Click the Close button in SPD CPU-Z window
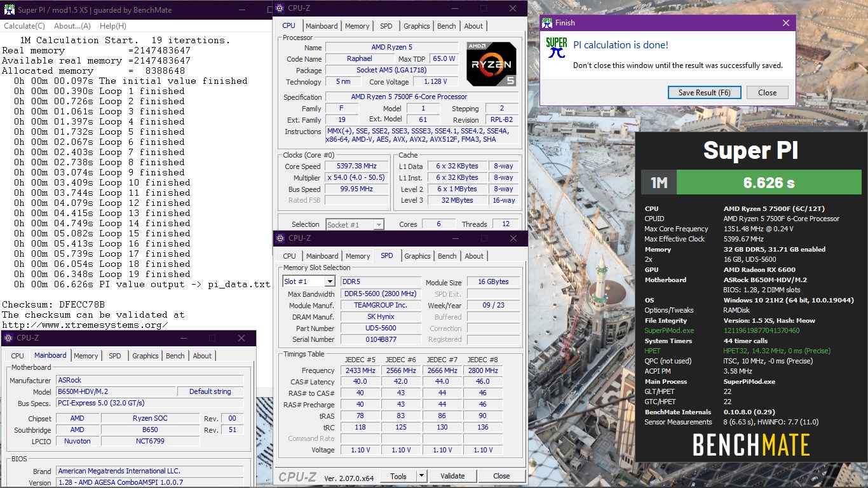Viewport: 868px width, 488px height. point(501,476)
